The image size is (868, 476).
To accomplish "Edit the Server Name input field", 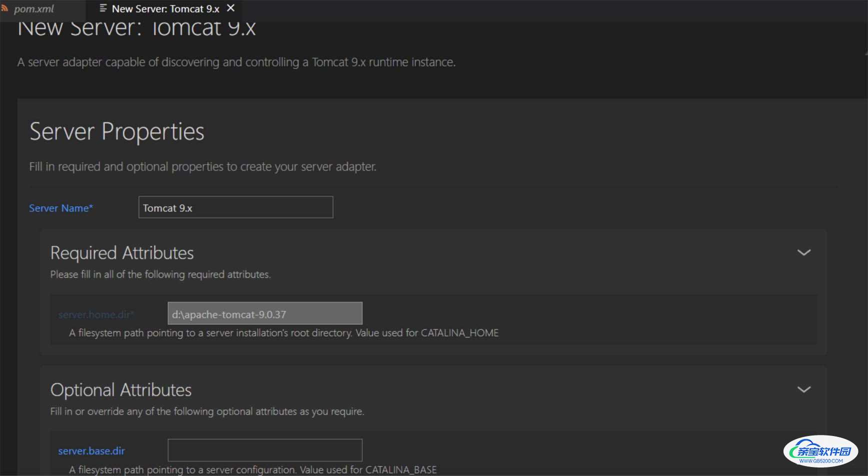I will (x=235, y=207).
